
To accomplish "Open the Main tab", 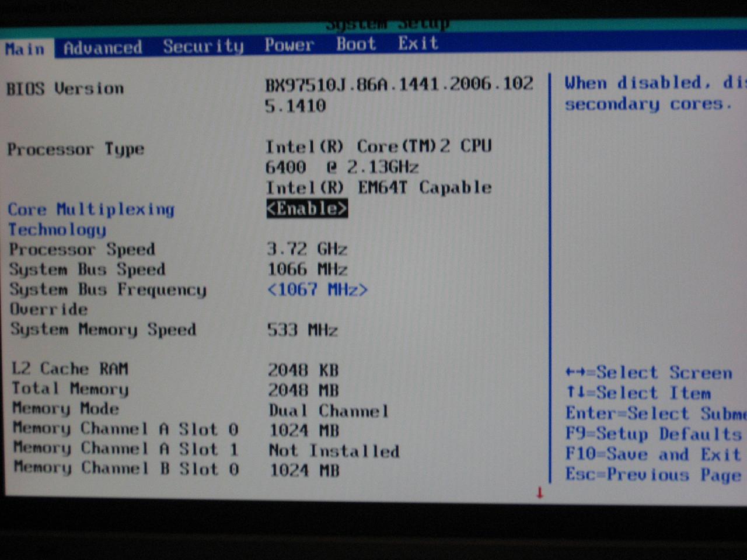I will tap(25, 49).
